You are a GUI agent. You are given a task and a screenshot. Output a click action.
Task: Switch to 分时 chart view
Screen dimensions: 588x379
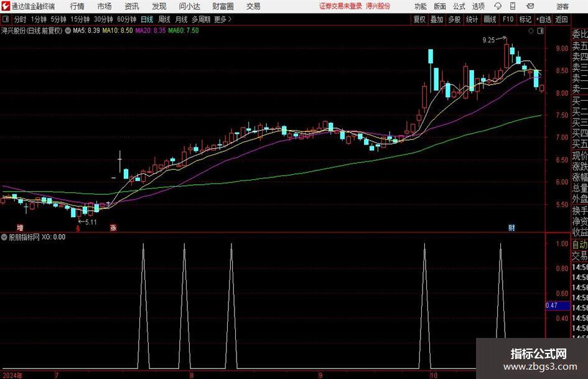click(20, 19)
